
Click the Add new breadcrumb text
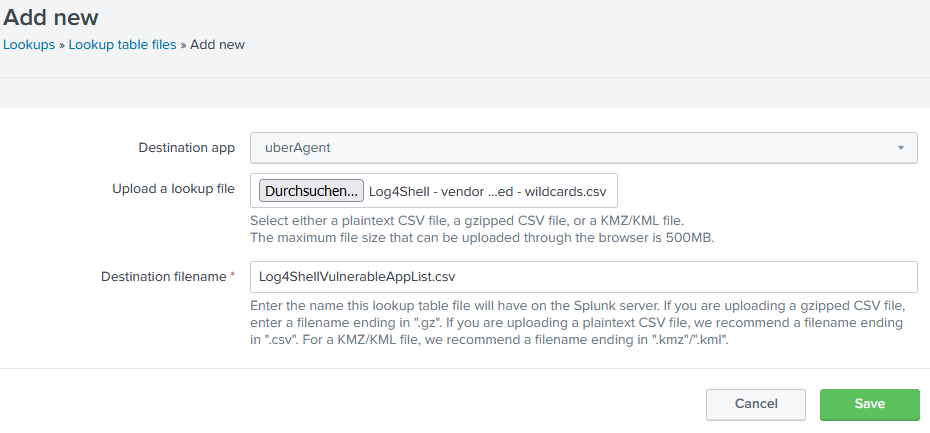click(x=217, y=45)
